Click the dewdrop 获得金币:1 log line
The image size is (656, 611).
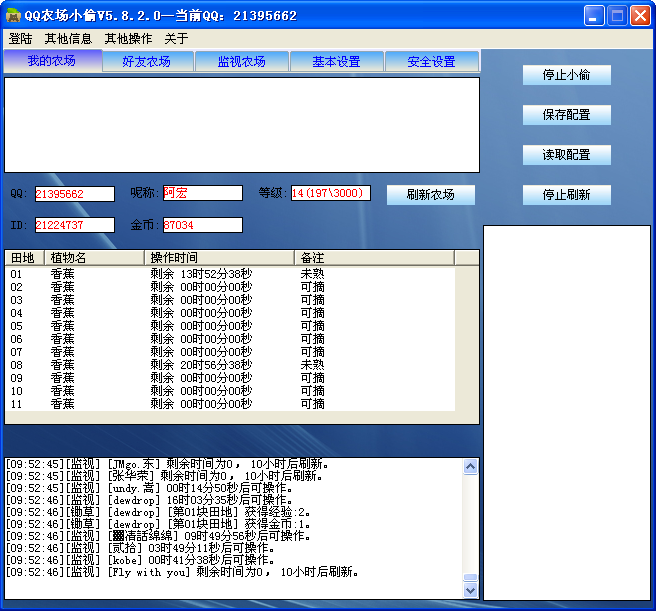coord(158,524)
